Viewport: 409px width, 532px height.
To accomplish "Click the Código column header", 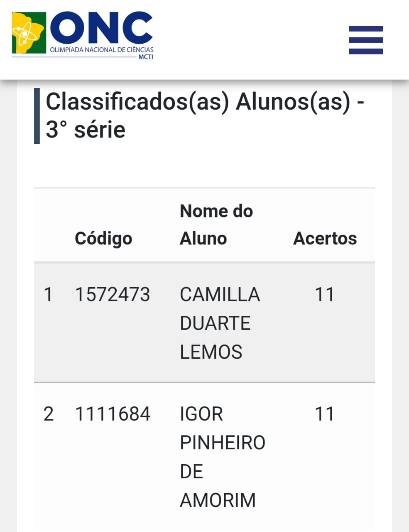I will click(103, 239).
